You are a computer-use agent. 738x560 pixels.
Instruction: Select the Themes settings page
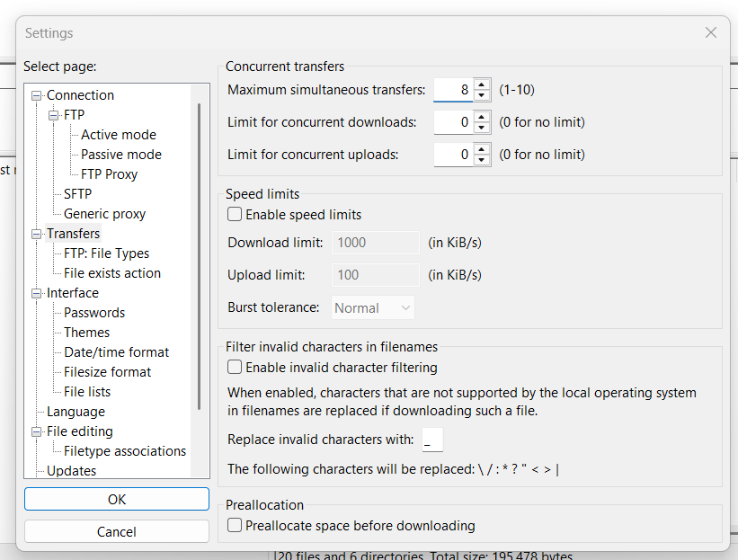pos(86,332)
